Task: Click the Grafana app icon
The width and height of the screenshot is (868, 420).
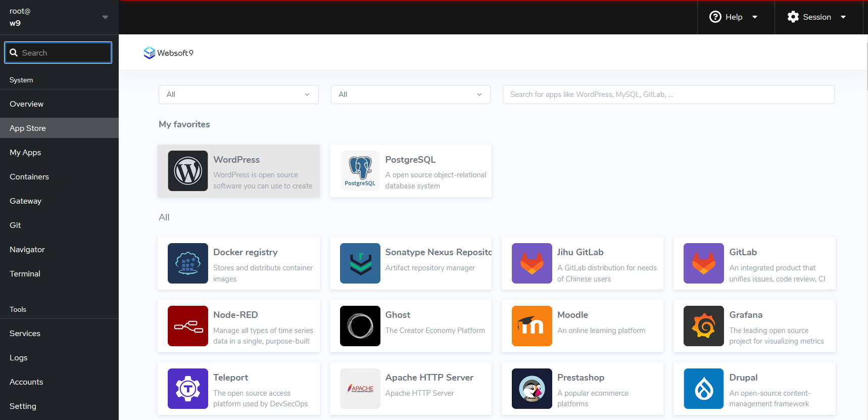Action: 703,326
